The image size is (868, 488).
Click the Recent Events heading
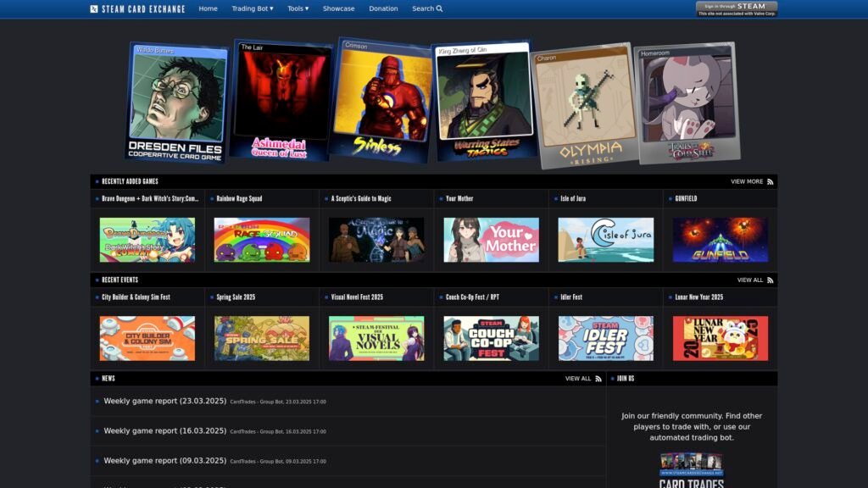pos(120,280)
